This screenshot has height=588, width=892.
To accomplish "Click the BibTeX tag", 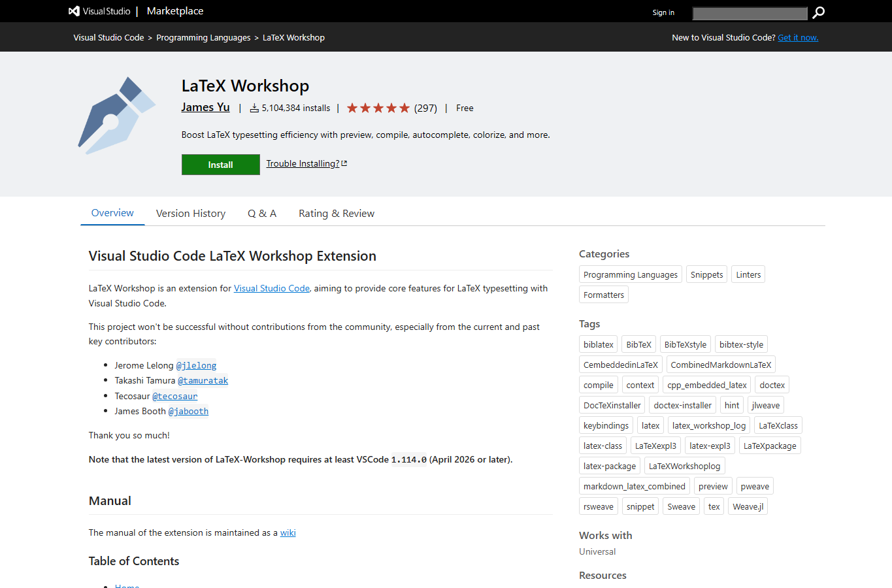I will click(x=639, y=344).
